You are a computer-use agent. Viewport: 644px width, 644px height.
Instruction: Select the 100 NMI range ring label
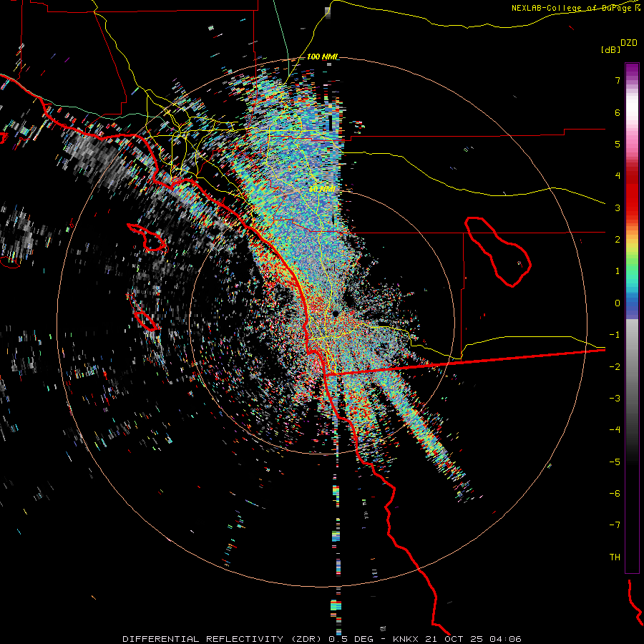tap(321, 57)
